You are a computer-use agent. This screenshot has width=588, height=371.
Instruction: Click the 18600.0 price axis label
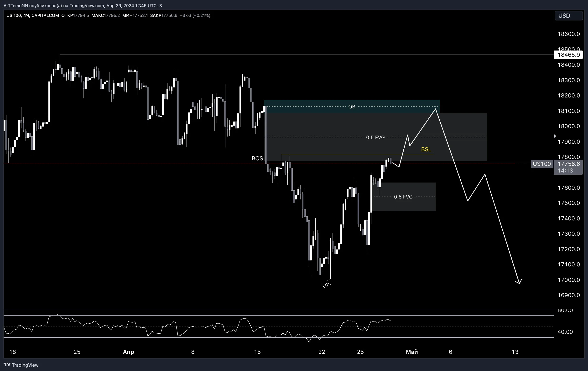coord(569,34)
